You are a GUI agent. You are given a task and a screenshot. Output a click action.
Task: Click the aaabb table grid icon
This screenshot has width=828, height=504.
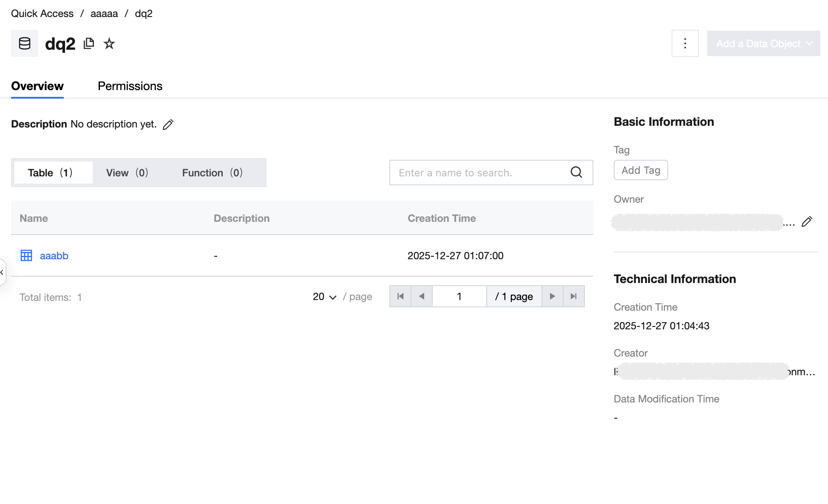coord(26,255)
